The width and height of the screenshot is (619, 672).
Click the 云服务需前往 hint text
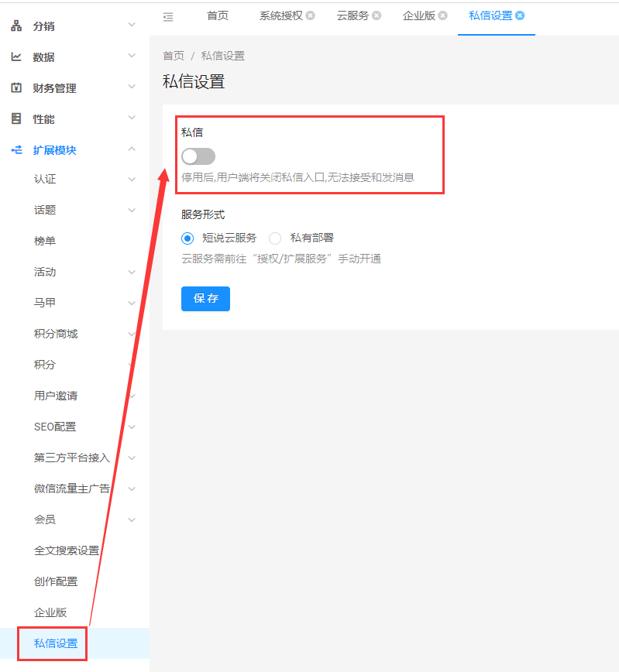tap(281, 259)
